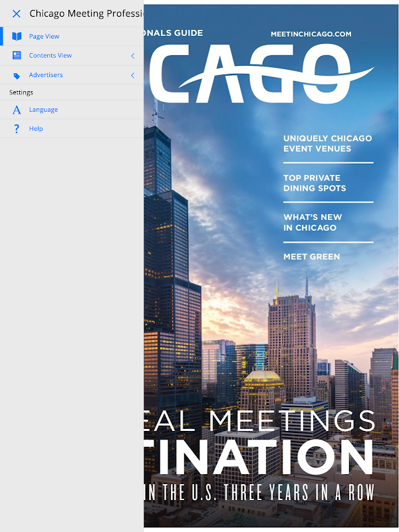Click the Help question mark icon

point(16,128)
